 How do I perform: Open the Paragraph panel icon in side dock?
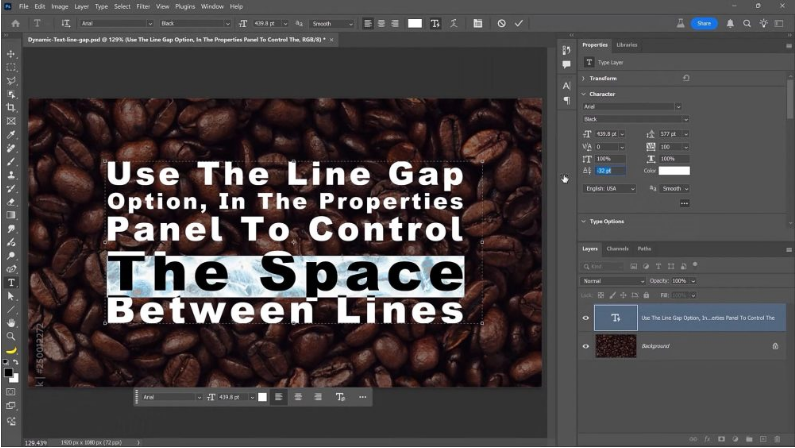[566, 100]
